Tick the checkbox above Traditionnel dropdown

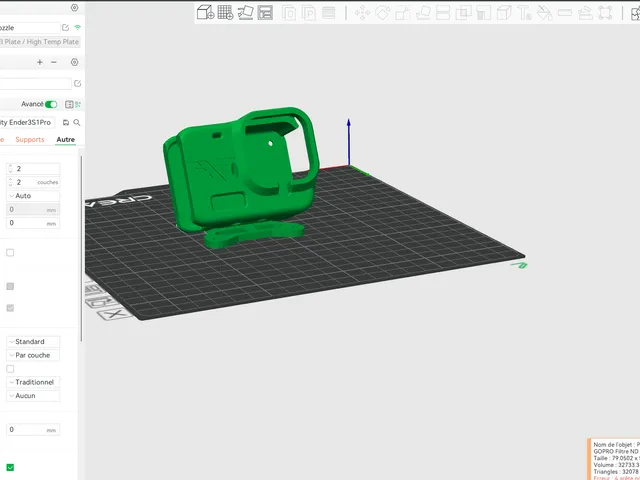click(x=10, y=369)
